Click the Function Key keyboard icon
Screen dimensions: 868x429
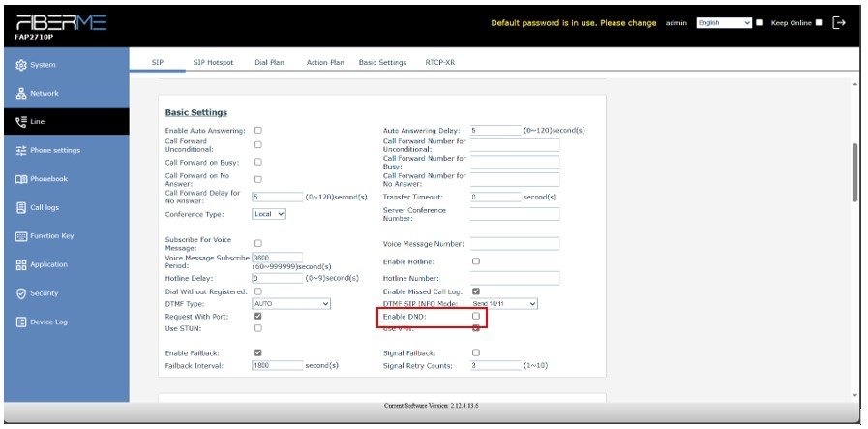(x=21, y=236)
